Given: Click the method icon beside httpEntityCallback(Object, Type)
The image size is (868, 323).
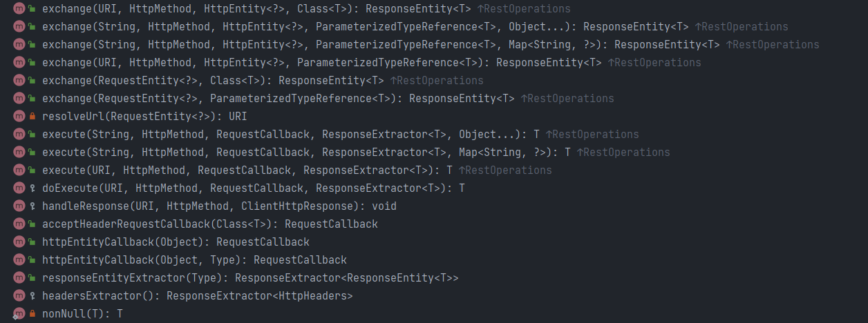Looking at the screenshot, I should pos(19,260).
